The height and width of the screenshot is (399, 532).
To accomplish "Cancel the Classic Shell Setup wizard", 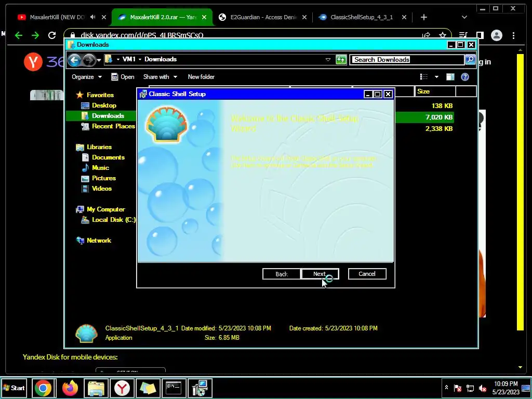I will (367, 274).
